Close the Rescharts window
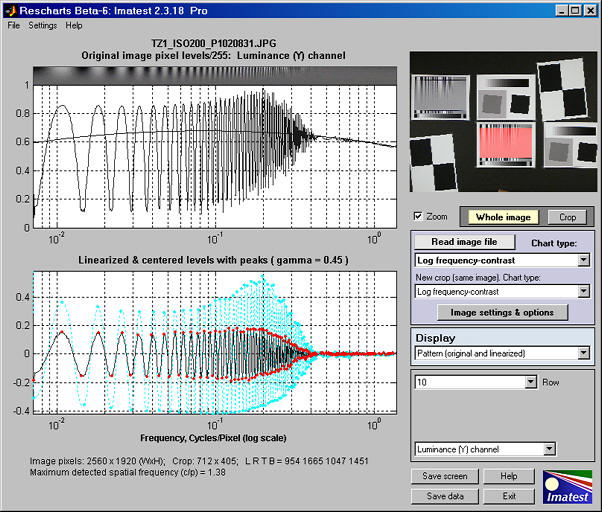Viewport: 602px width, 512px height. 590,10
